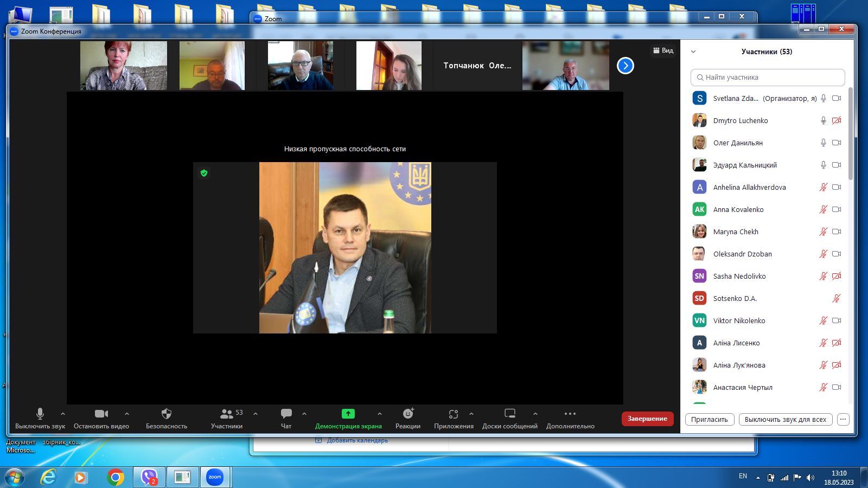868x488 pixels.
Task: Open the Participants (Участники) icon
Action: [x=226, y=414]
